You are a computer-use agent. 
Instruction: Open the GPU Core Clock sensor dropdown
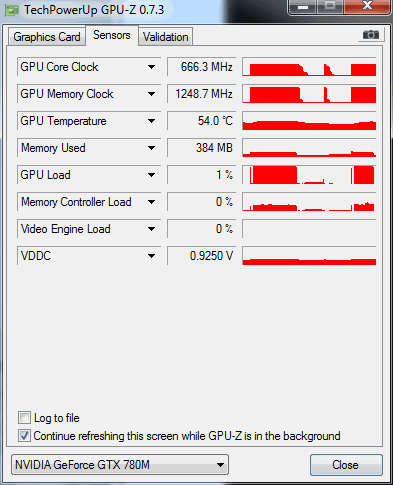pos(152,67)
